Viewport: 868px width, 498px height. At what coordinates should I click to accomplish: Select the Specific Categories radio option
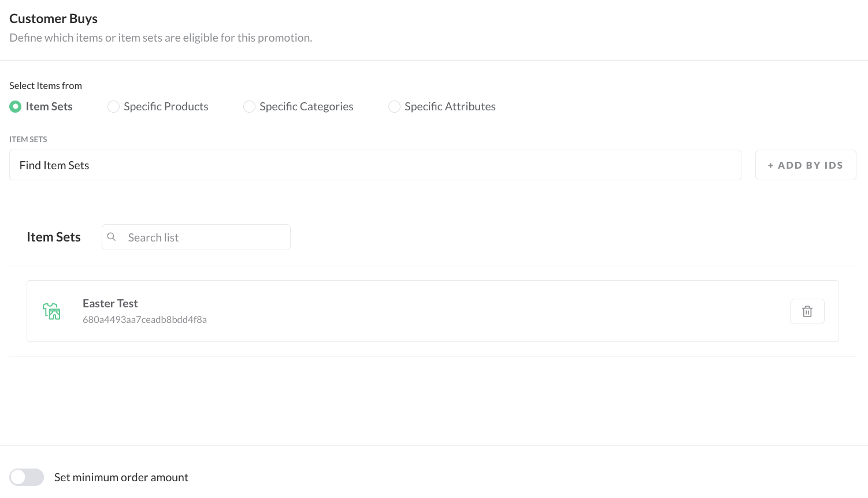[249, 107]
